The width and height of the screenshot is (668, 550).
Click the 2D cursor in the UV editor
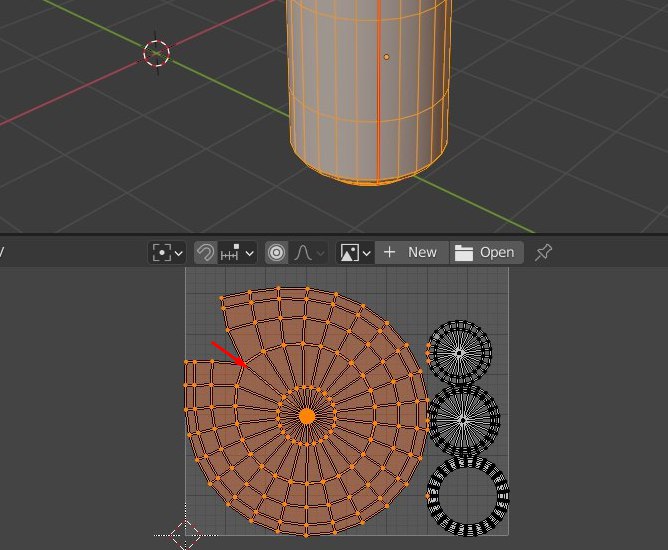coord(186,535)
